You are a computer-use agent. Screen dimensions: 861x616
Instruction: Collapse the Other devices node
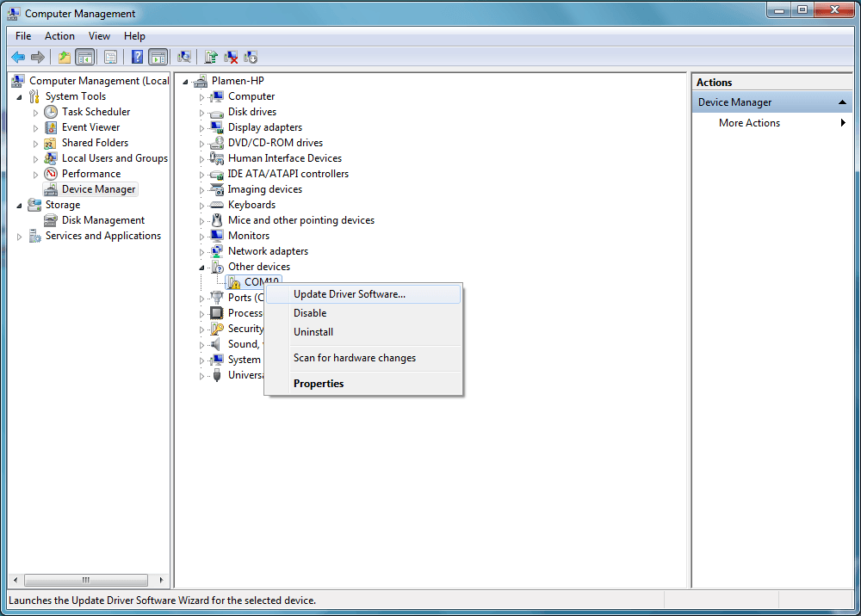point(202,267)
